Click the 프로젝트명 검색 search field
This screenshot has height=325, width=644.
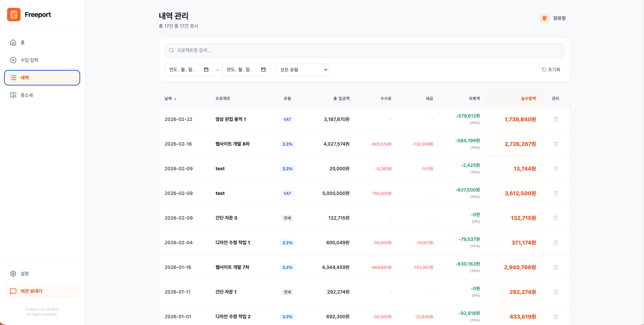pos(364,50)
